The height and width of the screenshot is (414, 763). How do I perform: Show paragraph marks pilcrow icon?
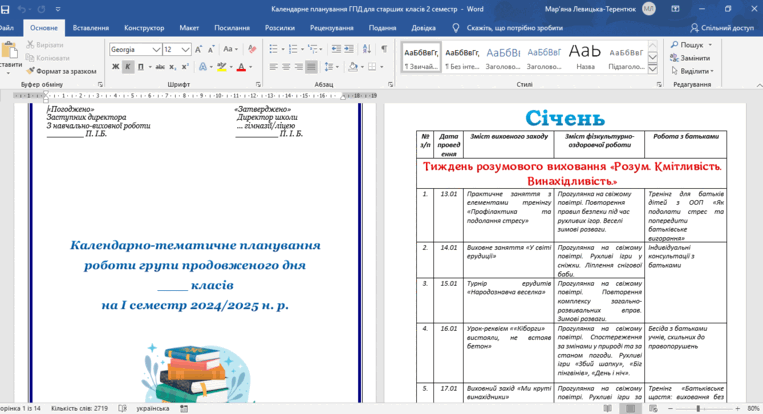pos(384,49)
